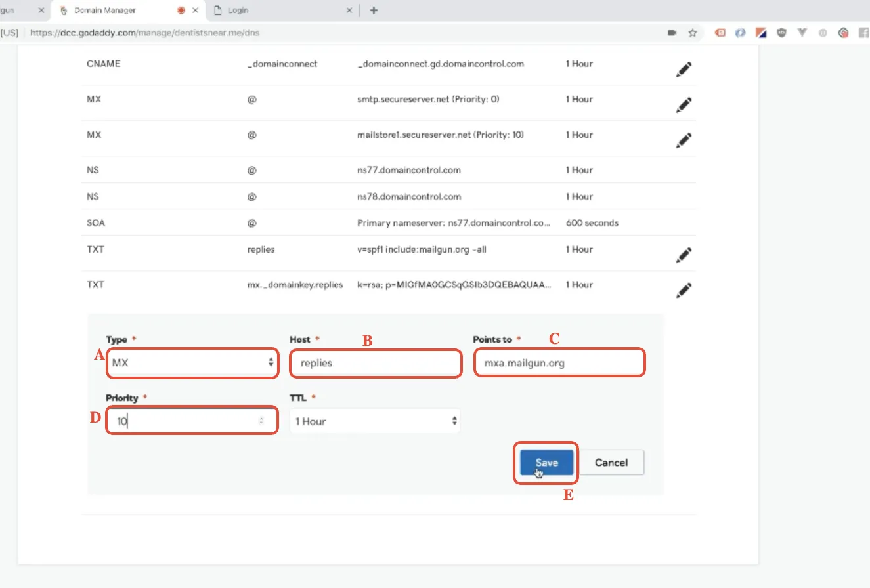Open the Type dropdown showing MX
This screenshot has width=870, height=588.
[192, 362]
